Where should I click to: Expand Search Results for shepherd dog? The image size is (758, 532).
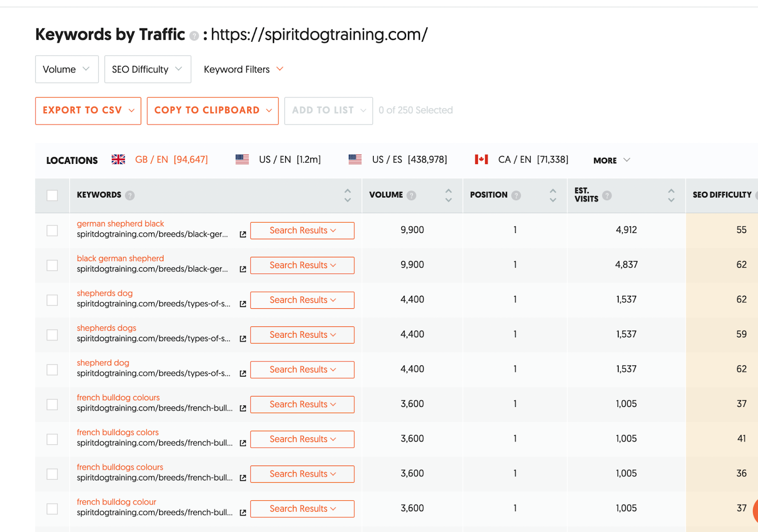(302, 370)
